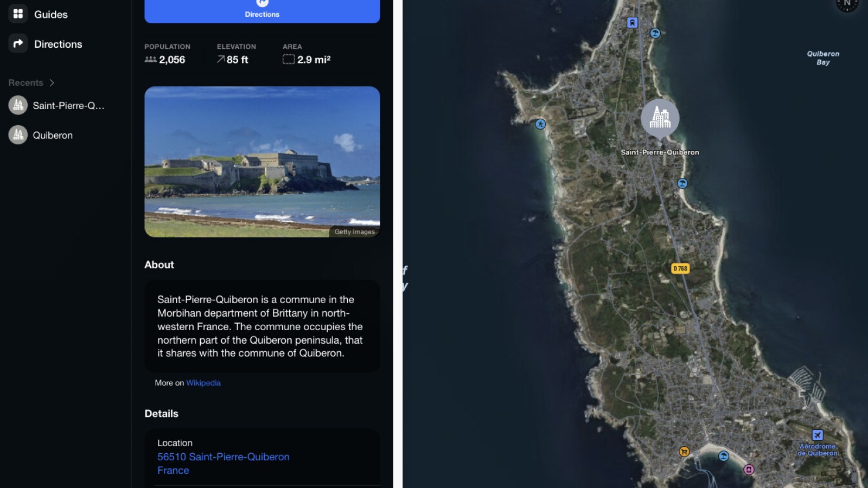
Task: Open the Aérodrome de Quiberon airplane icon
Action: (818, 435)
